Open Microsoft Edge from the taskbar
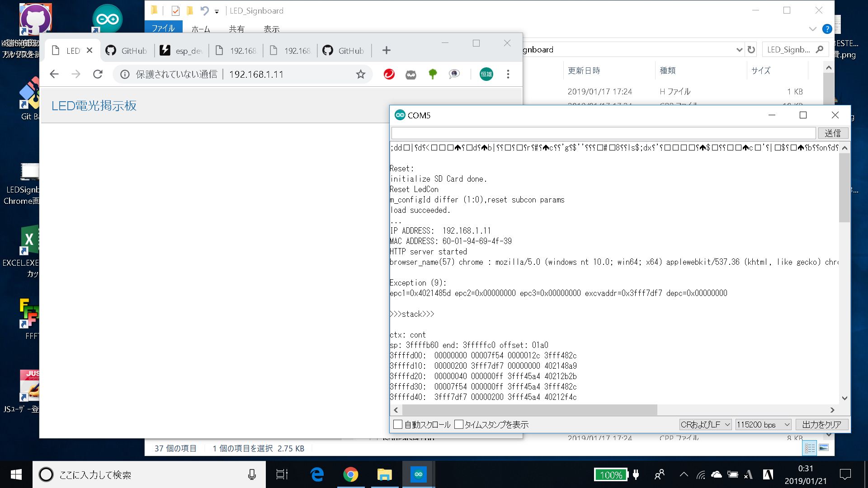The image size is (868, 488). 317,474
